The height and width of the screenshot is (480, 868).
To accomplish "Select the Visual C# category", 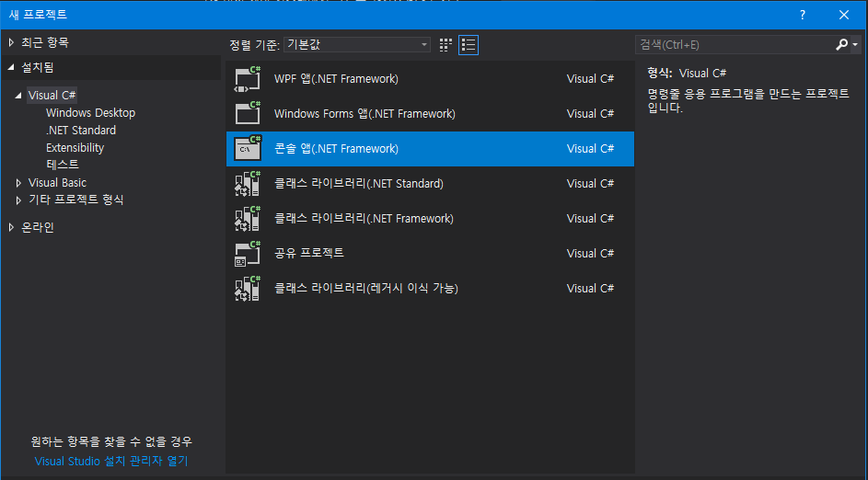I will [x=52, y=95].
